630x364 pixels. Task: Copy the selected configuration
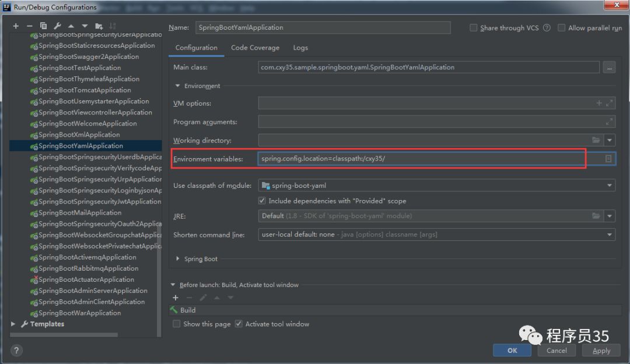click(44, 26)
